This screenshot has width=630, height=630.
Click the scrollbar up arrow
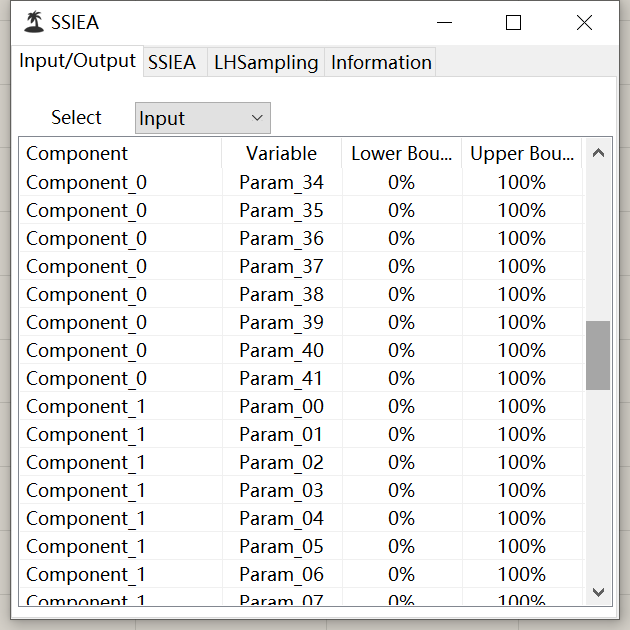pyautogui.click(x=598, y=153)
